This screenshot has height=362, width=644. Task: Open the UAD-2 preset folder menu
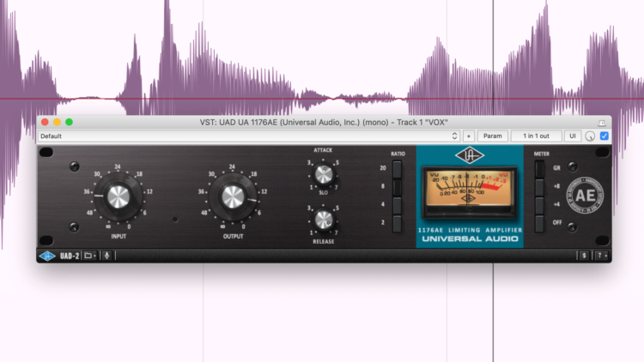click(90, 256)
